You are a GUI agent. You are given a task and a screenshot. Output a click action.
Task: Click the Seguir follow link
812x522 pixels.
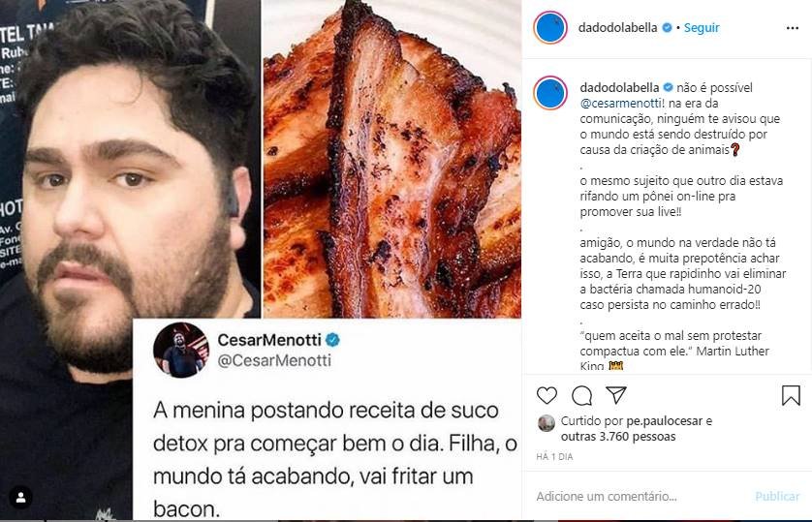(702, 27)
